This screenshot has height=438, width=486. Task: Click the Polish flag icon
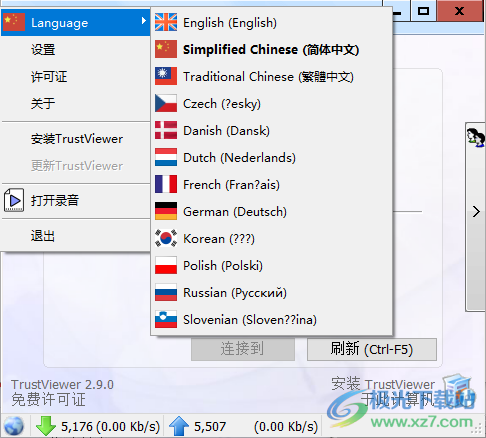[166, 266]
